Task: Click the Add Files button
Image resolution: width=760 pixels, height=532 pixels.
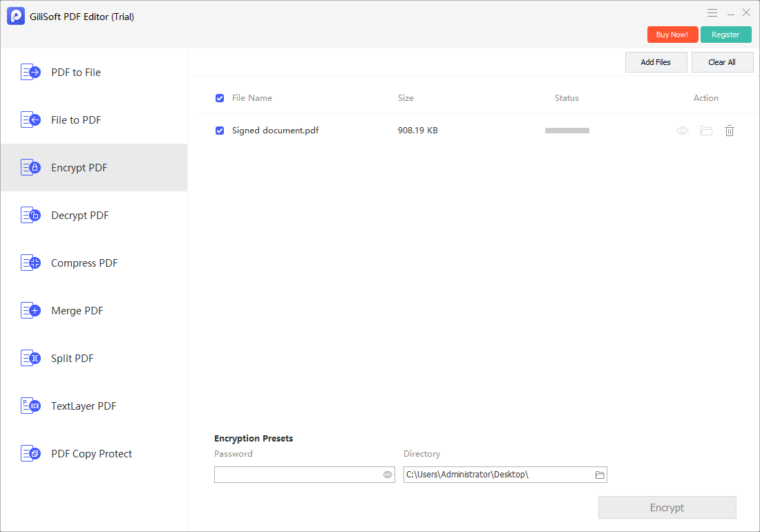Action: coord(656,62)
